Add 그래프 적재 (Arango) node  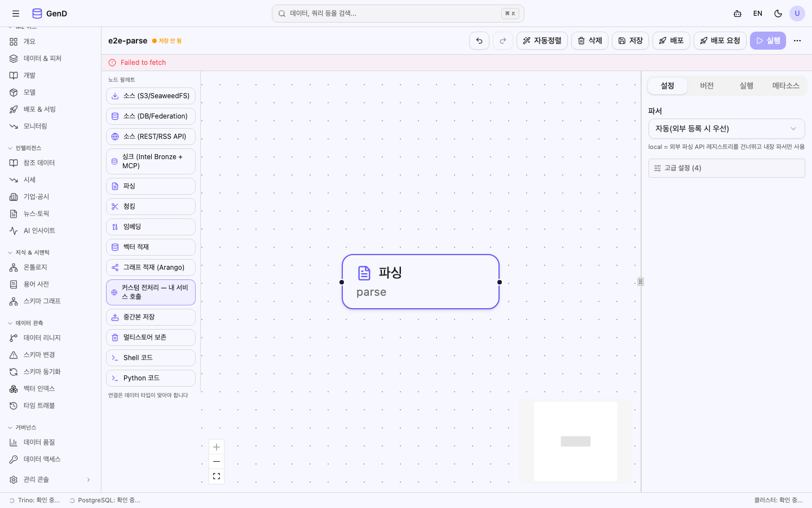click(151, 268)
